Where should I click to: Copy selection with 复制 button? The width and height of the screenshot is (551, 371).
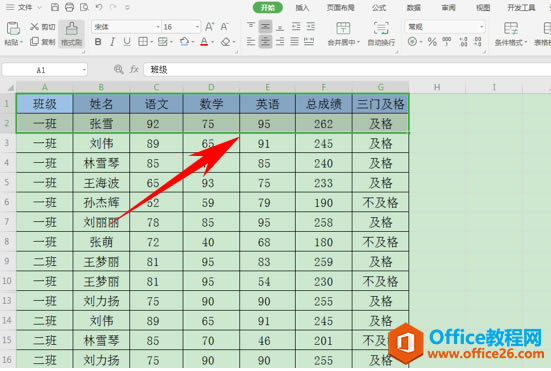[43, 42]
